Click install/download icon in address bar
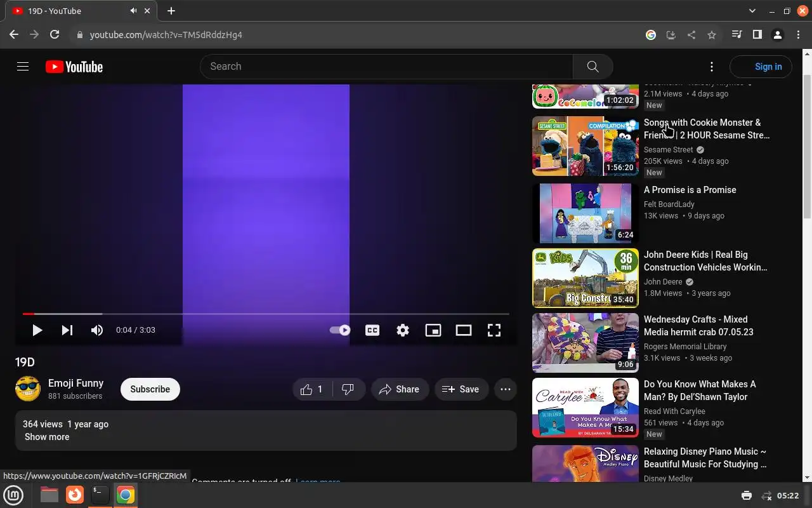This screenshot has height=508, width=812. (671, 35)
